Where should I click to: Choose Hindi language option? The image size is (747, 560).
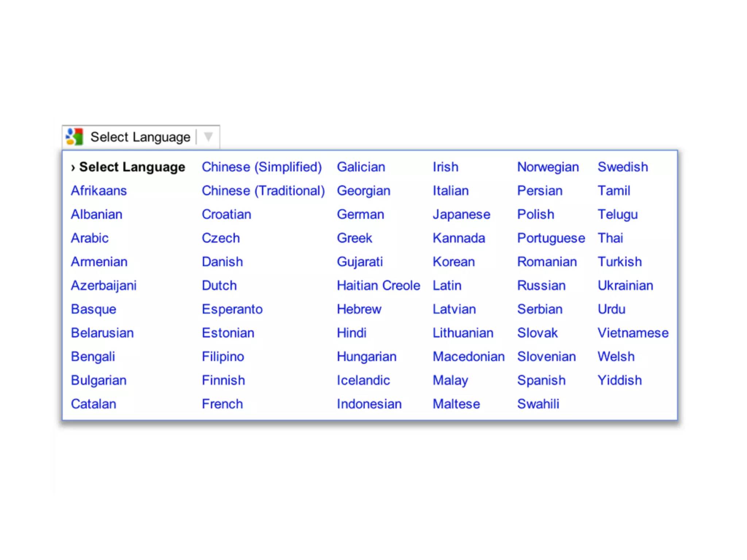352,333
